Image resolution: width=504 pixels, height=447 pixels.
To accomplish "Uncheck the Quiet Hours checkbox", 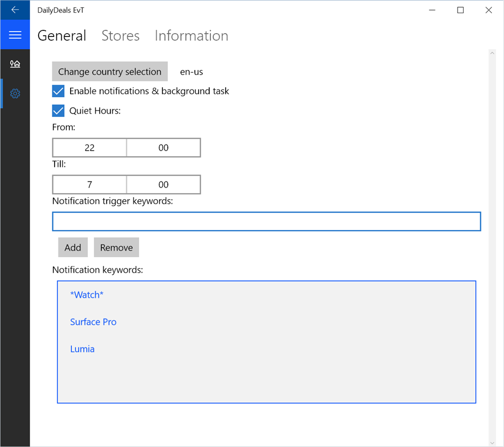I will pos(58,110).
